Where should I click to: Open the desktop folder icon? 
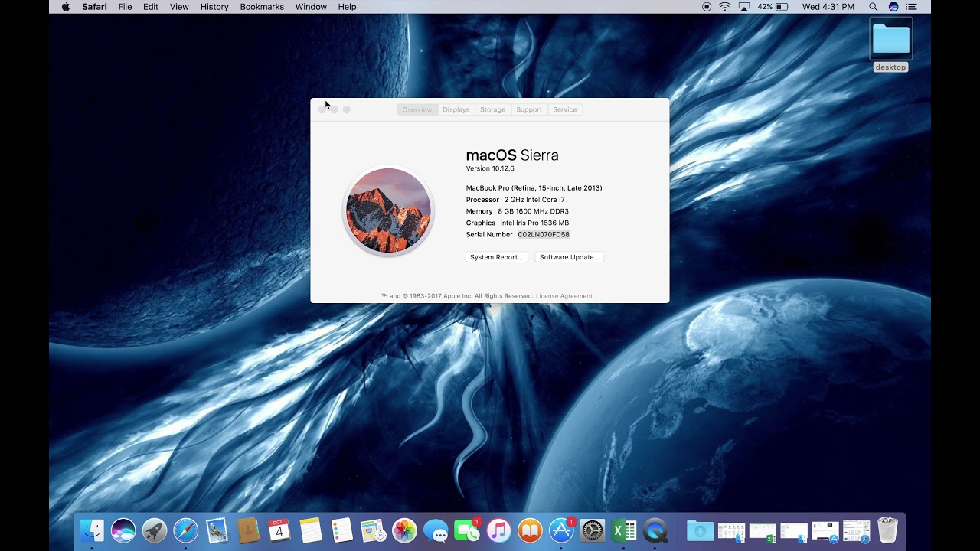coord(890,39)
